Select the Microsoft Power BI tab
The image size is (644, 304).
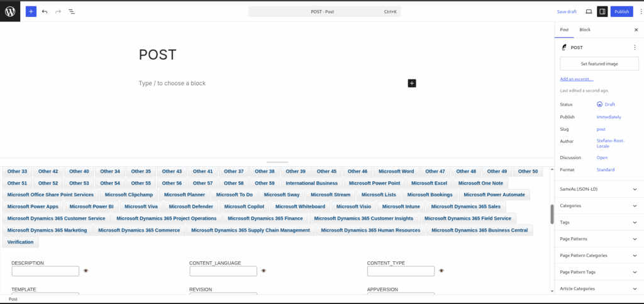pos(92,206)
